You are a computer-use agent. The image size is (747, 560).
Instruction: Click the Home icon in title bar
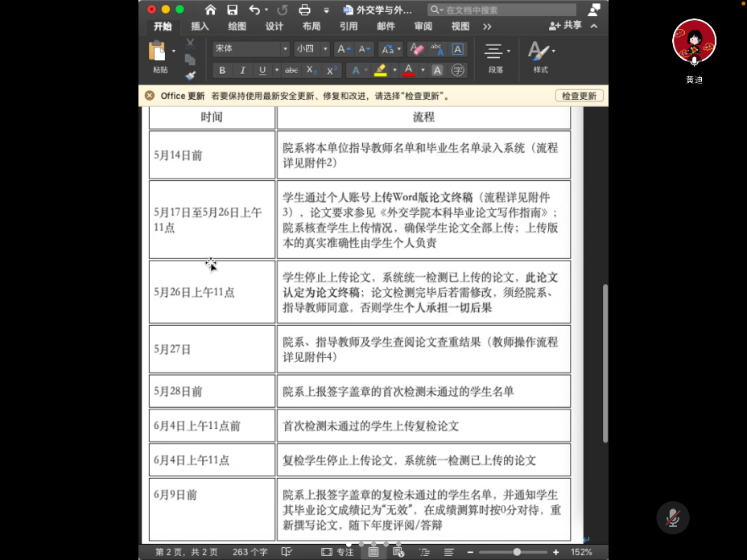pyautogui.click(x=210, y=10)
